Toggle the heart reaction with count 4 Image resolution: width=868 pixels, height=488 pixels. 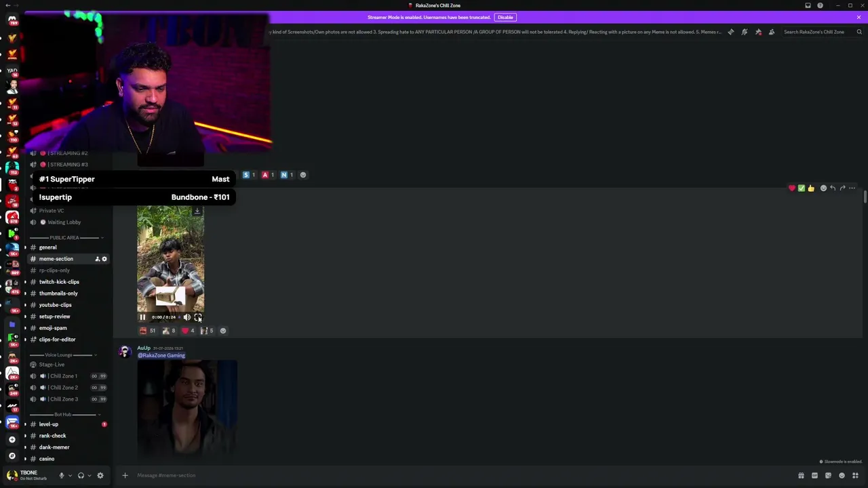[x=188, y=331]
